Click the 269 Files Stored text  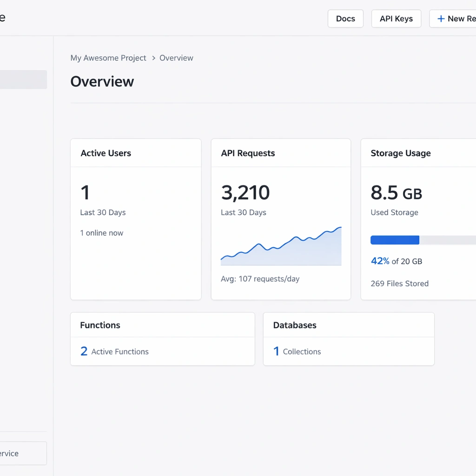[x=399, y=284]
